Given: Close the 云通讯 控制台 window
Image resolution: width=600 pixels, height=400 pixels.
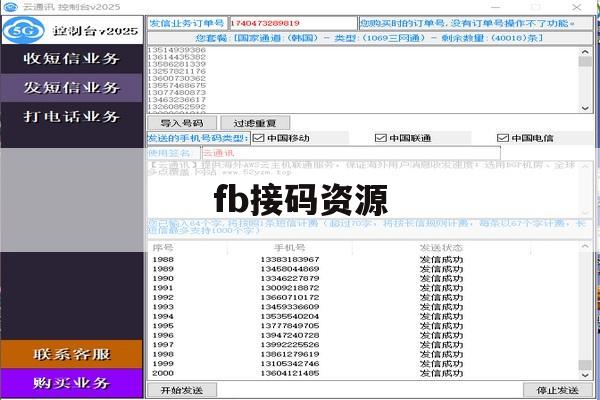Looking at the screenshot, I should 577,7.
